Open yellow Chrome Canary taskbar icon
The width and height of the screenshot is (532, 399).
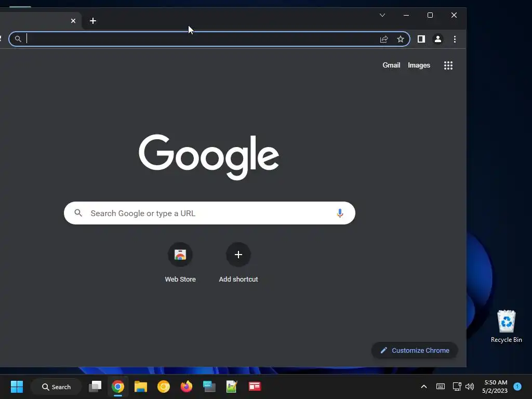[164, 387]
